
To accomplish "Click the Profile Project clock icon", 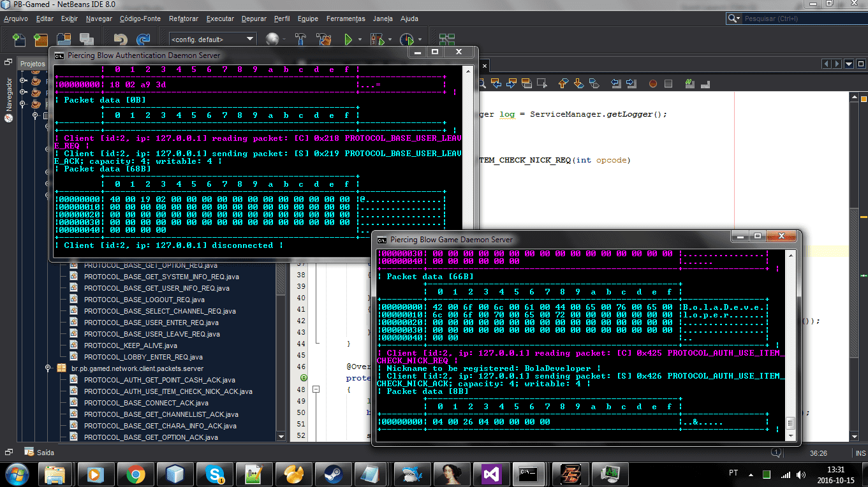I will coord(407,40).
